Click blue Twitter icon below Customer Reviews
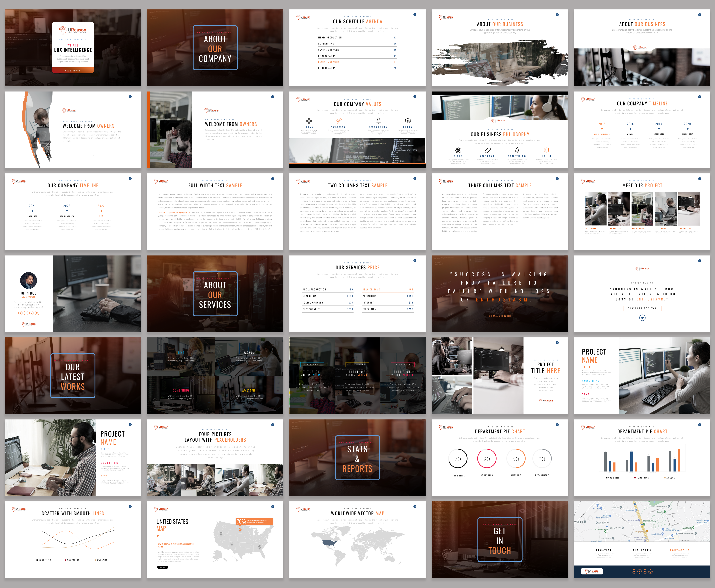 click(642, 318)
